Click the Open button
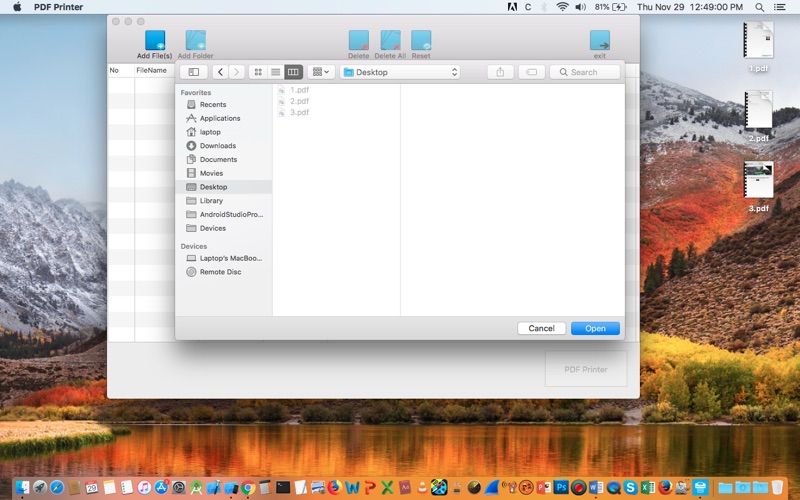This screenshot has height=500, width=800. 595,328
